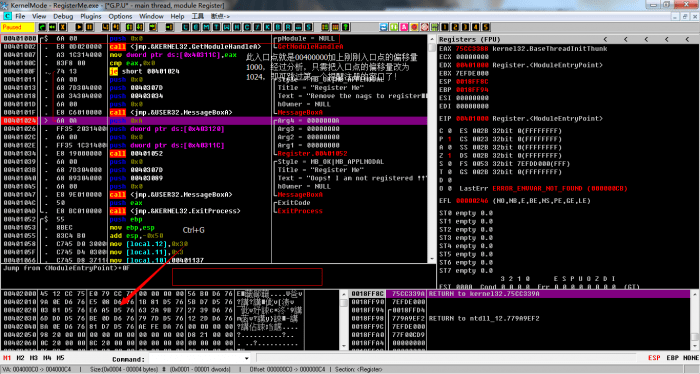
Task: Click the Step into toolbar icon
Action: [x=105, y=27]
